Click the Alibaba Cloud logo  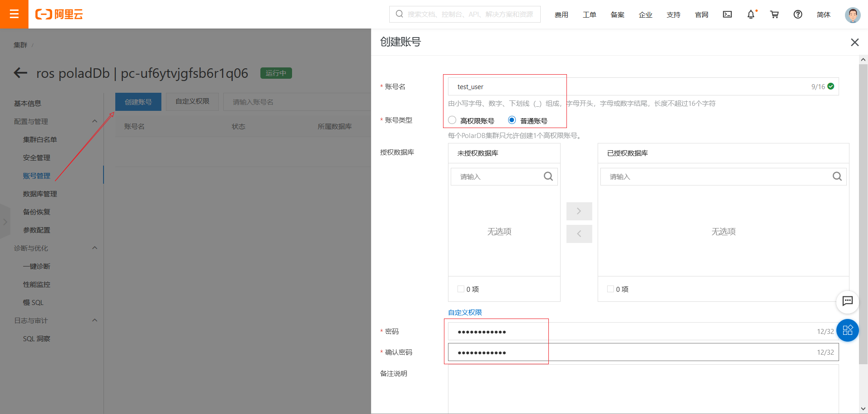click(x=59, y=14)
